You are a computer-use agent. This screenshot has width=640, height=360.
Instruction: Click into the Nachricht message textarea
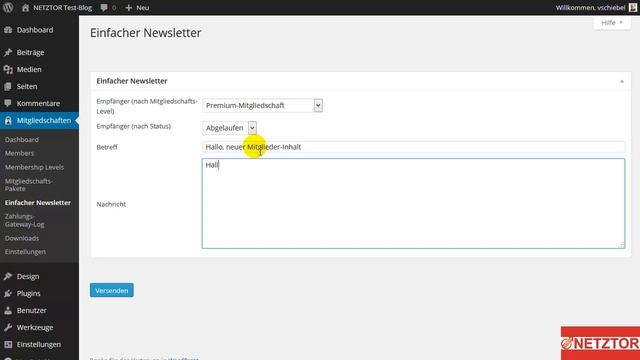click(413, 203)
